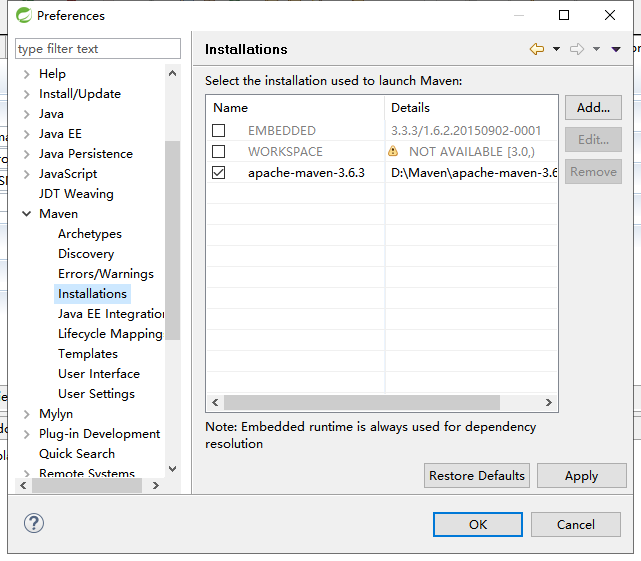Click installations table scroll left arrow
The image size is (641, 561).
(x=215, y=402)
